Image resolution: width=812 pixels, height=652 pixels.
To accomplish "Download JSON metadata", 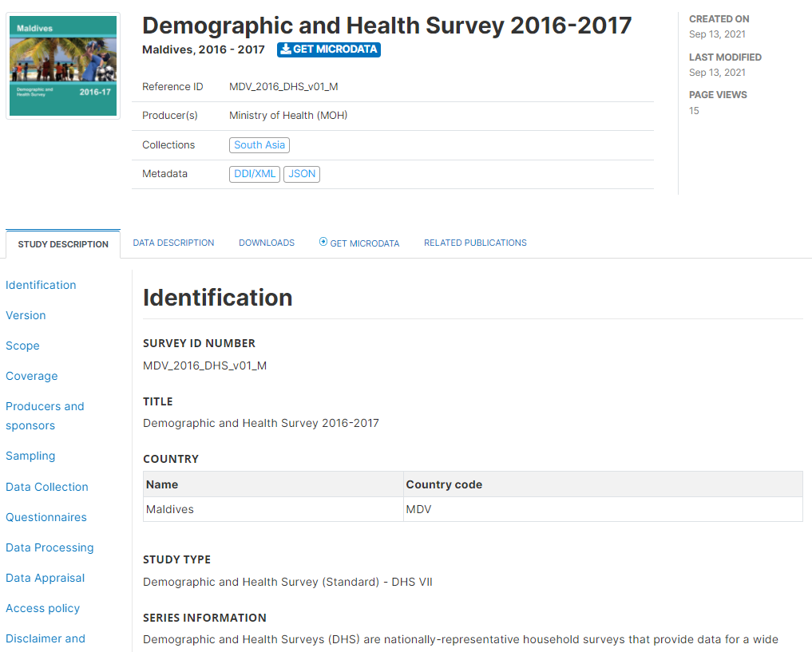I will tap(302, 174).
